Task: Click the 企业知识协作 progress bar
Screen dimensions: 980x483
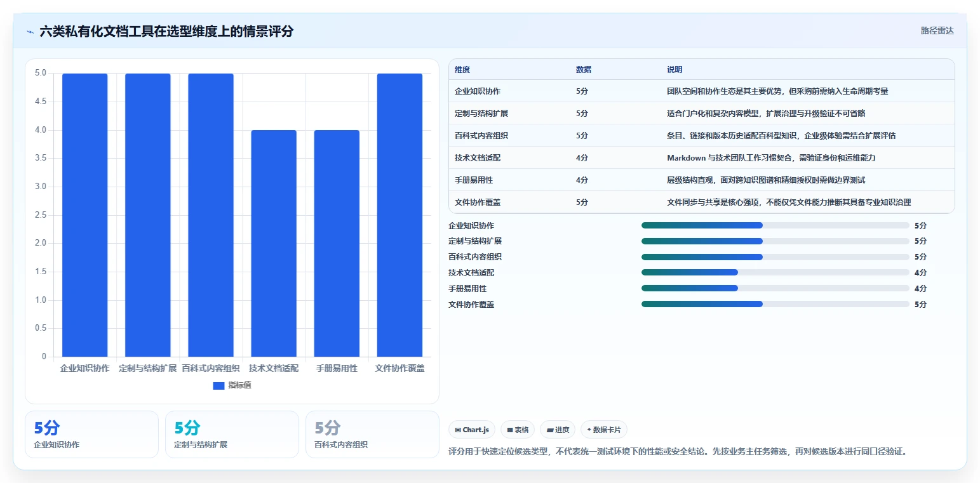Action: pos(775,225)
